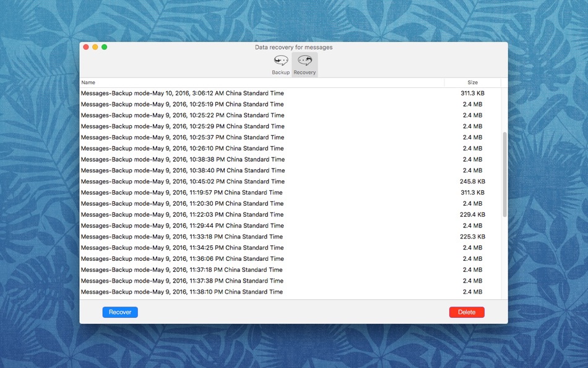
Task: Select the 225.3 KB backup at 11:33:18 PM
Action: [291, 237]
